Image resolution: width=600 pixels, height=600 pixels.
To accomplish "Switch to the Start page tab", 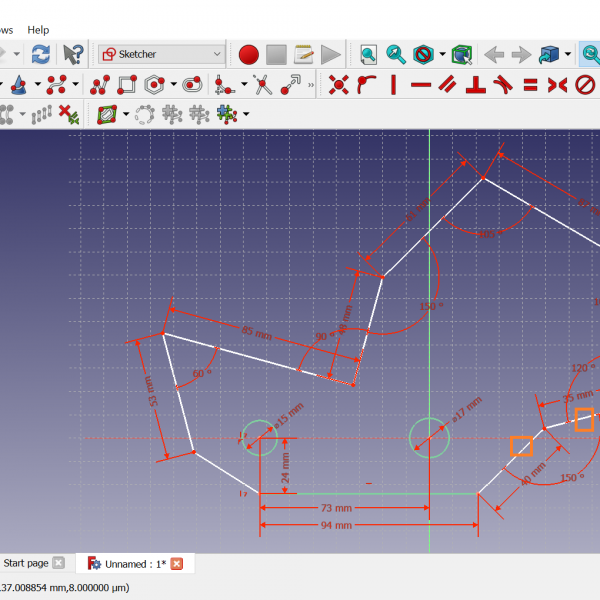I will click(26, 564).
